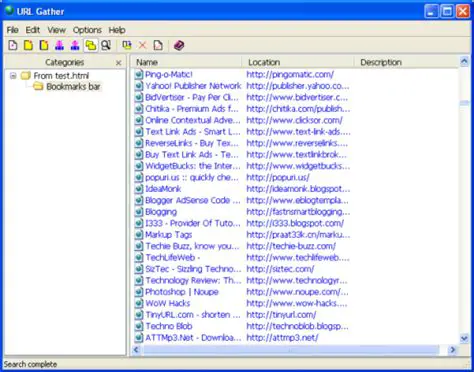Click the http://techie-buzz.com/ location

tap(291, 246)
